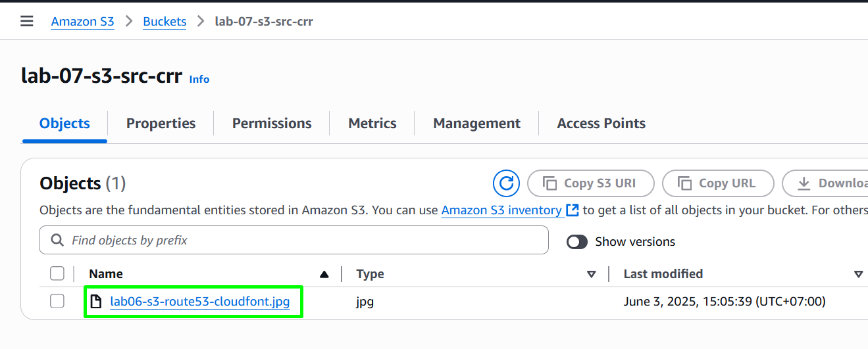Open the Type column sort arrow

(591, 274)
